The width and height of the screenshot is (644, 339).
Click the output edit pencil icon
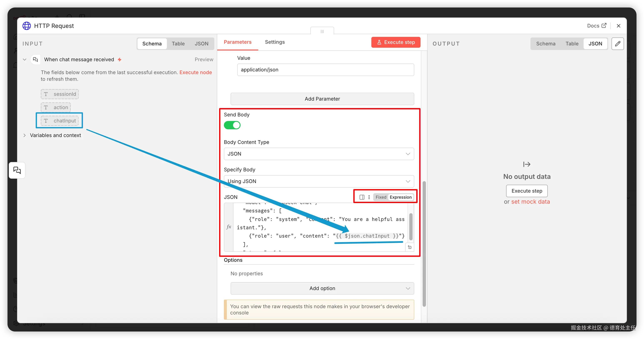[x=618, y=44]
